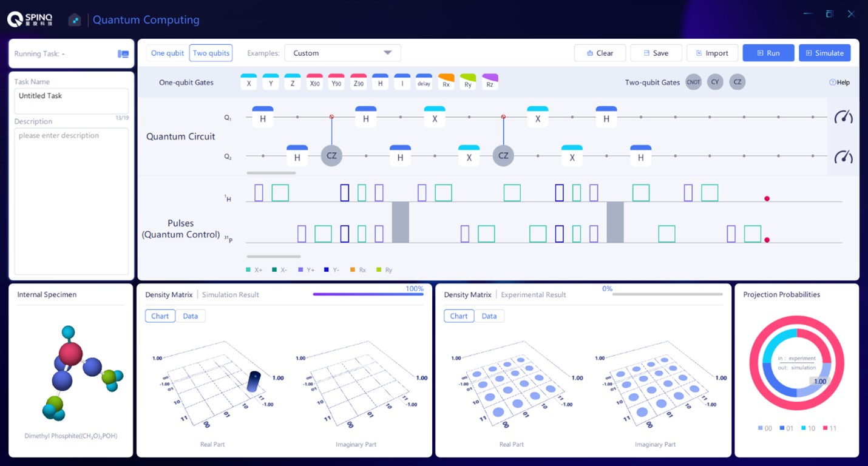
Task: Click the Experimental Result 0% progress bar
Action: click(668, 294)
